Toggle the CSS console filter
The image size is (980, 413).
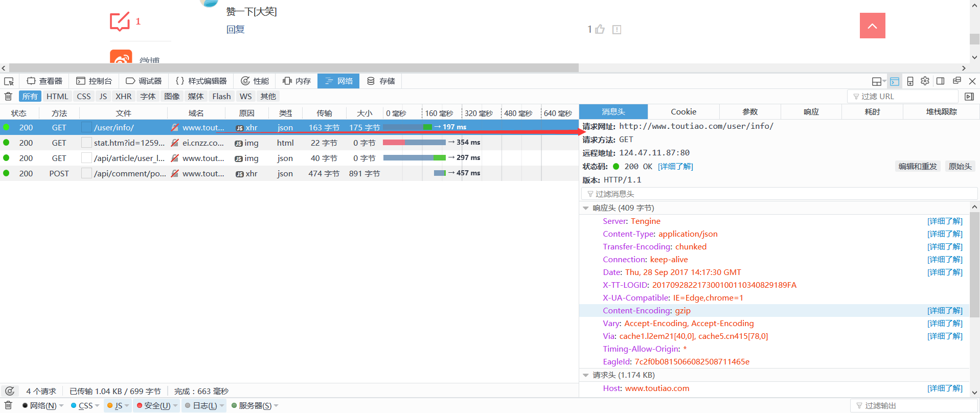(82, 405)
